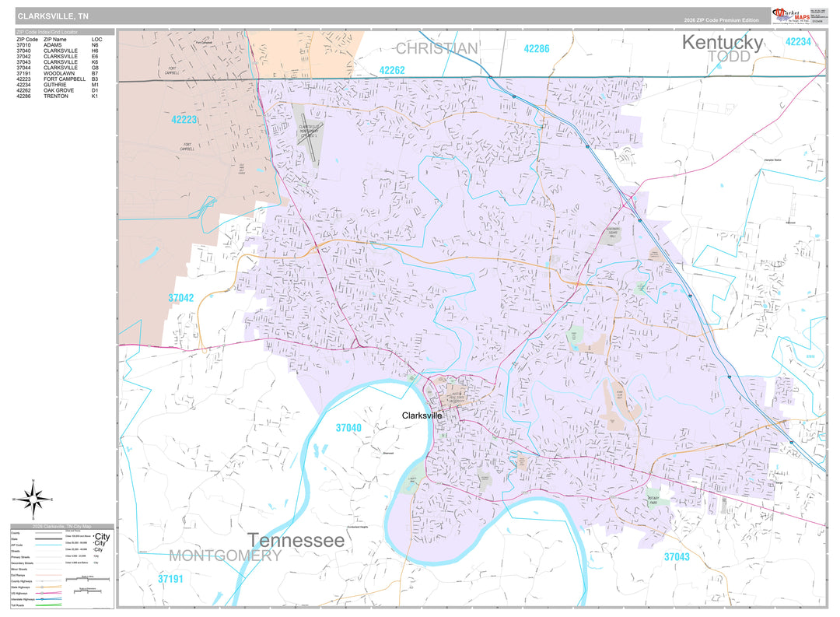
Task: Select the 37040 CLARKSVILLE H6 index row
Action: [x=58, y=51]
